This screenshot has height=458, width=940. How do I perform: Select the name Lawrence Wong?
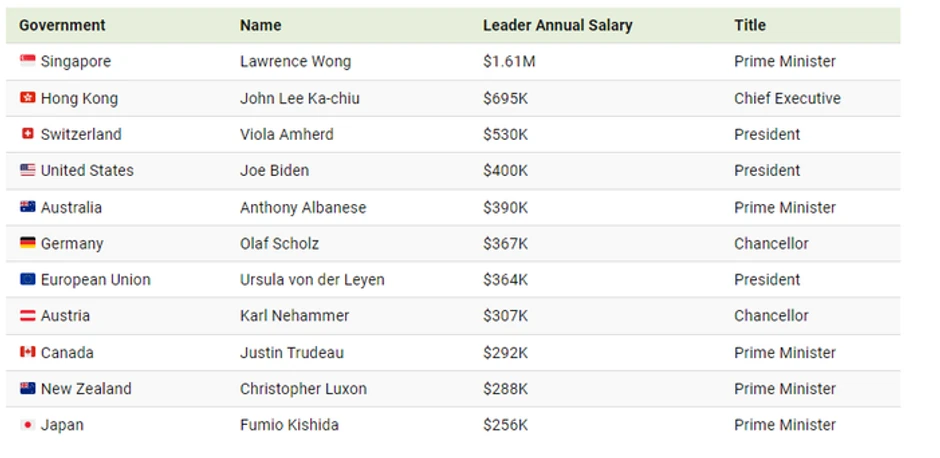[x=295, y=62]
